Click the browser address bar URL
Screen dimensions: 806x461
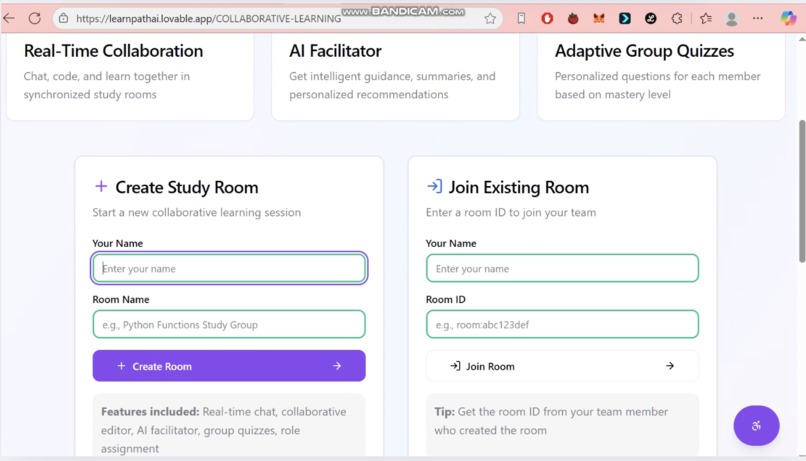tap(208, 19)
